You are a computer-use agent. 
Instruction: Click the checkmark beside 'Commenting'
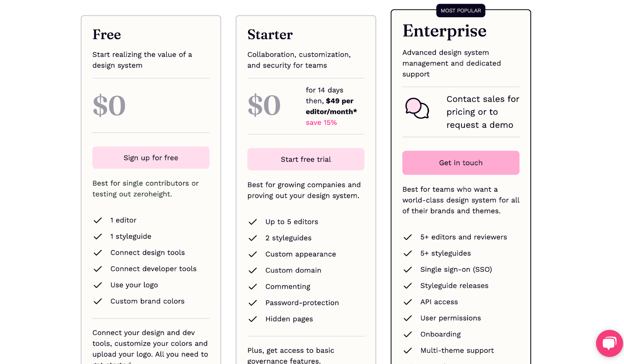(253, 286)
